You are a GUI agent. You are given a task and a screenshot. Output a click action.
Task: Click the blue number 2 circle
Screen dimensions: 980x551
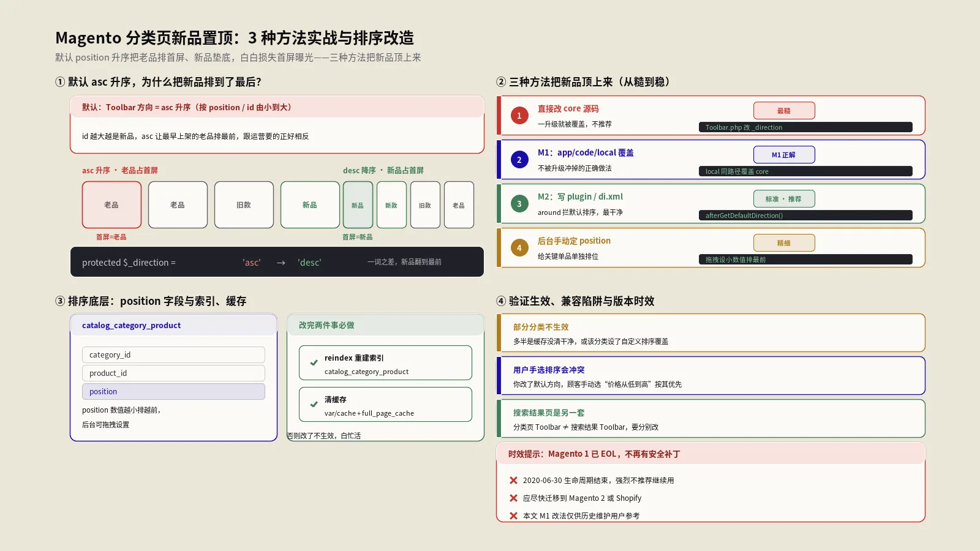pos(519,160)
